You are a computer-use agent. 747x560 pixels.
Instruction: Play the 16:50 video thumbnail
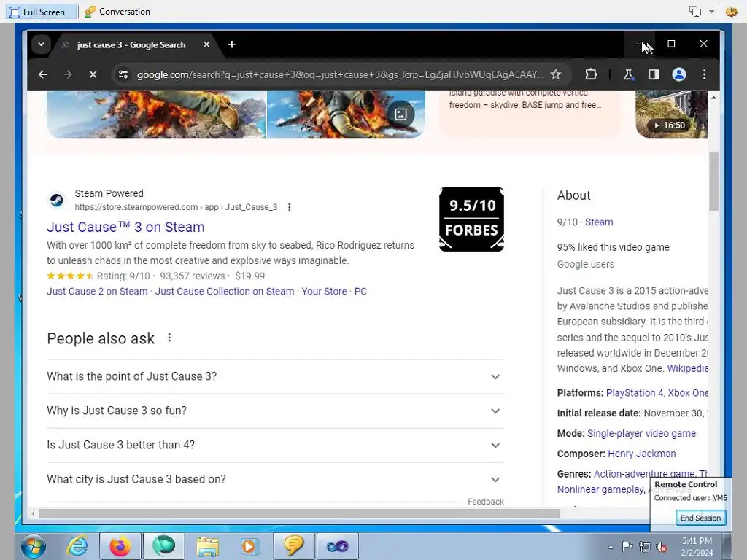coord(672,114)
